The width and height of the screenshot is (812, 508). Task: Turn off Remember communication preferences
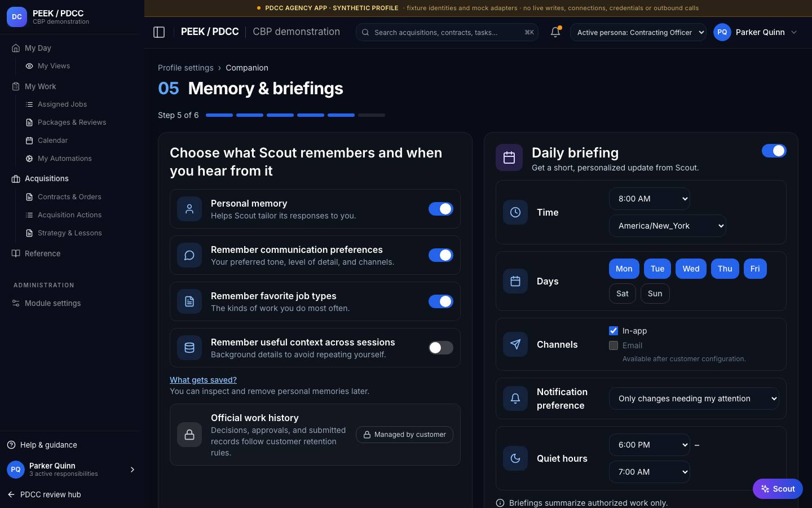pyautogui.click(x=441, y=255)
